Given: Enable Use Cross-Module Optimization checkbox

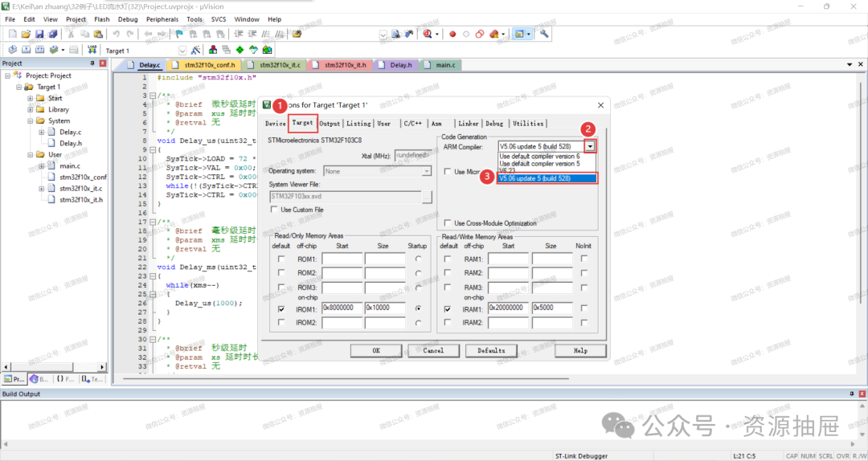Looking at the screenshot, I should point(448,223).
